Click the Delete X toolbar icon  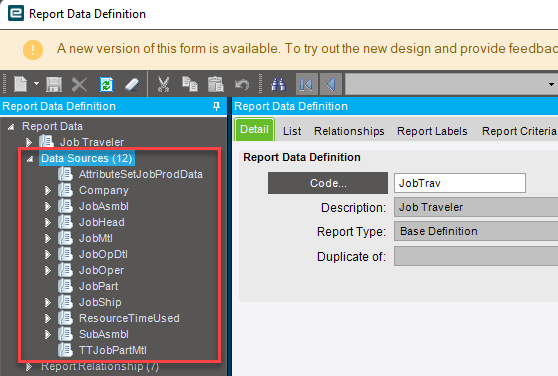coord(79,85)
